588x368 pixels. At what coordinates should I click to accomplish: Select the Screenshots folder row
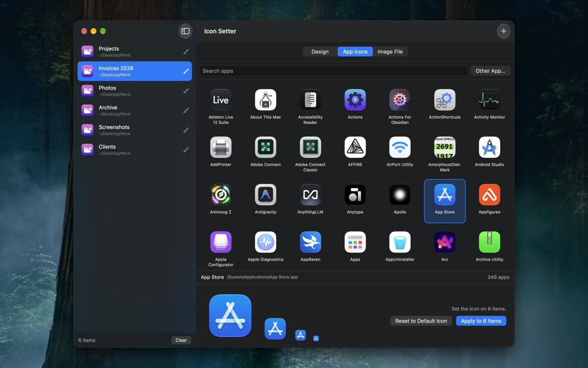(x=135, y=130)
